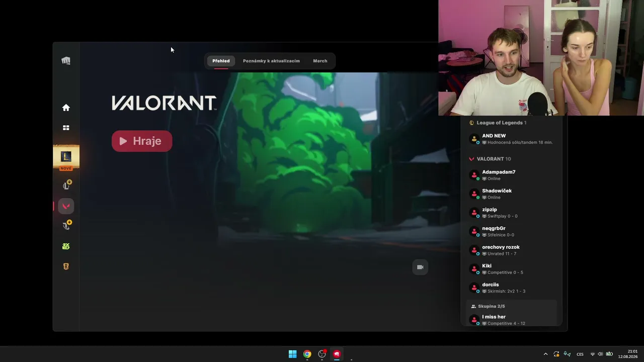
Task: Go to the Home icon in sidebar
Action: pos(66,108)
